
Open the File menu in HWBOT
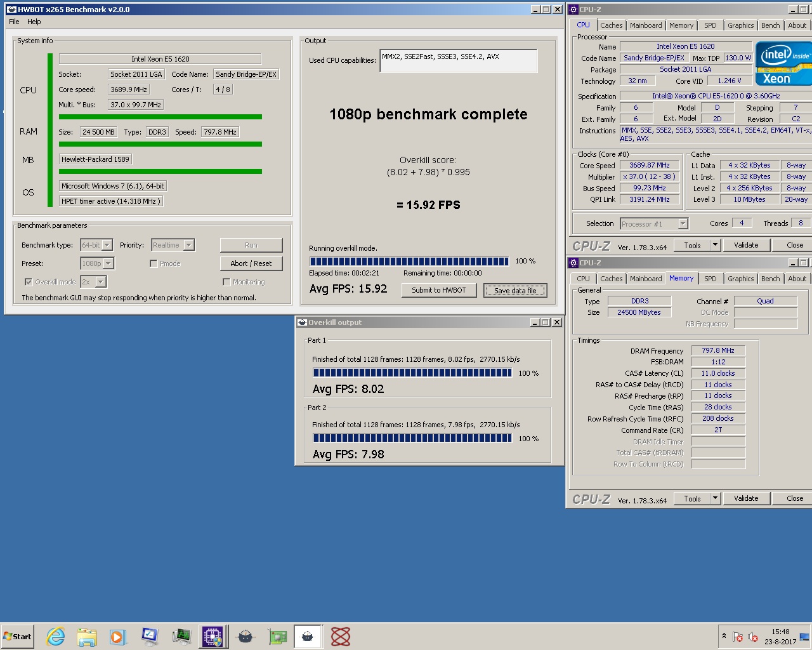(14, 22)
